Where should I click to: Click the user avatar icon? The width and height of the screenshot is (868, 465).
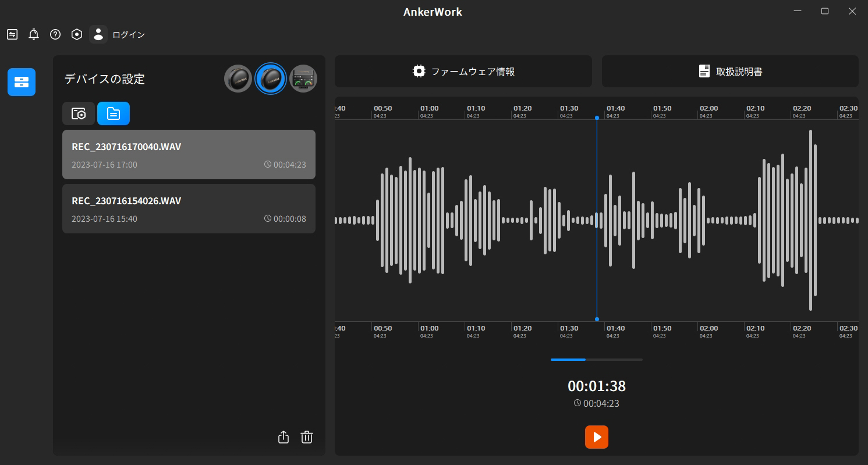coord(98,34)
